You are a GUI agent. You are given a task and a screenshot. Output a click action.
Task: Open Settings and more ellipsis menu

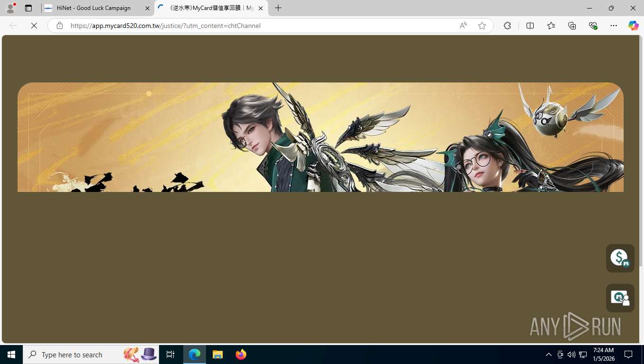tap(614, 26)
